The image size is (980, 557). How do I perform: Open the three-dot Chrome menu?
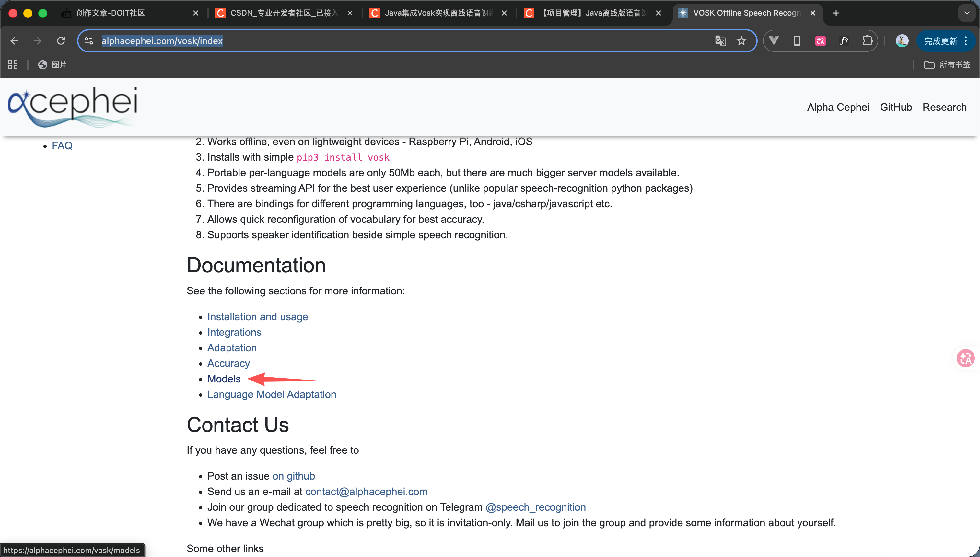pos(966,41)
